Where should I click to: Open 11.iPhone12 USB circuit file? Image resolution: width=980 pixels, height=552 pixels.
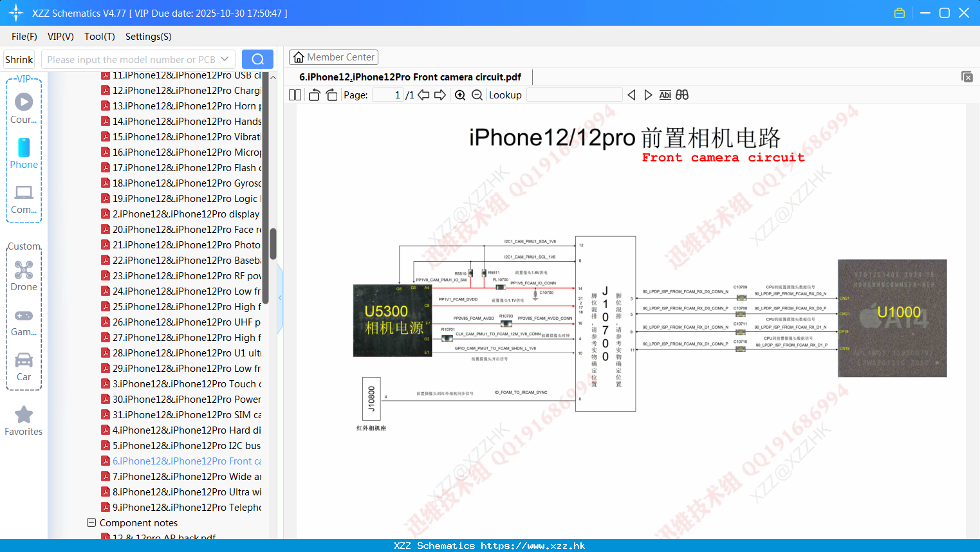click(x=181, y=75)
